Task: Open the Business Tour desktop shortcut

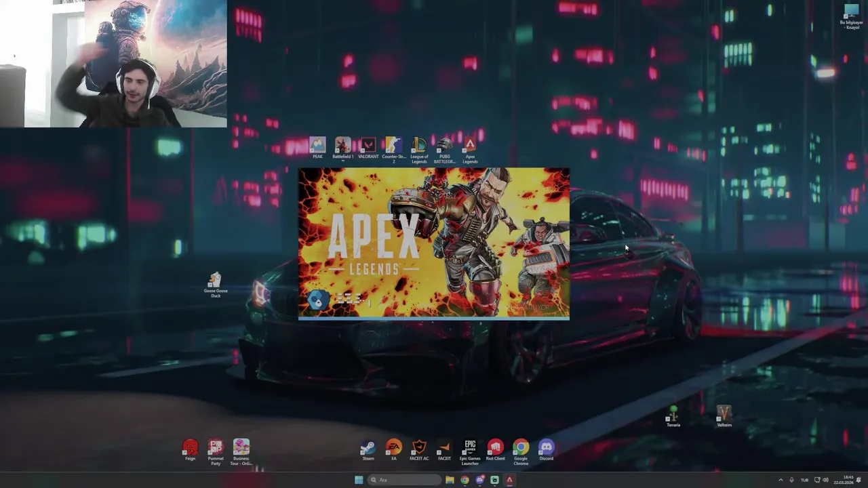Action: point(241,452)
